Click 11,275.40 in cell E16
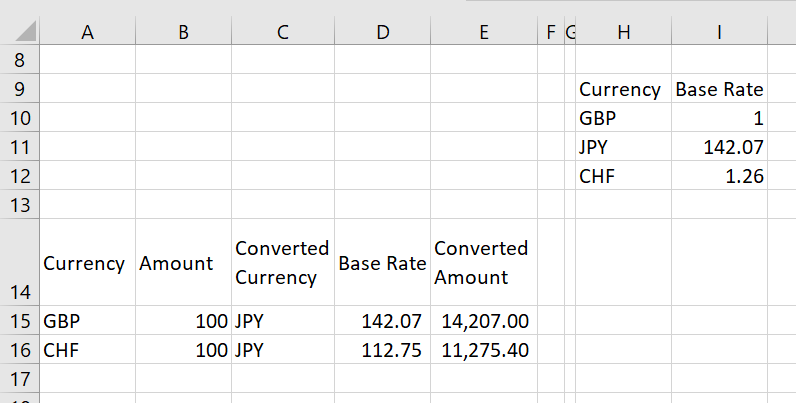Viewport: 796px width, 403px height. click(485, 350)
